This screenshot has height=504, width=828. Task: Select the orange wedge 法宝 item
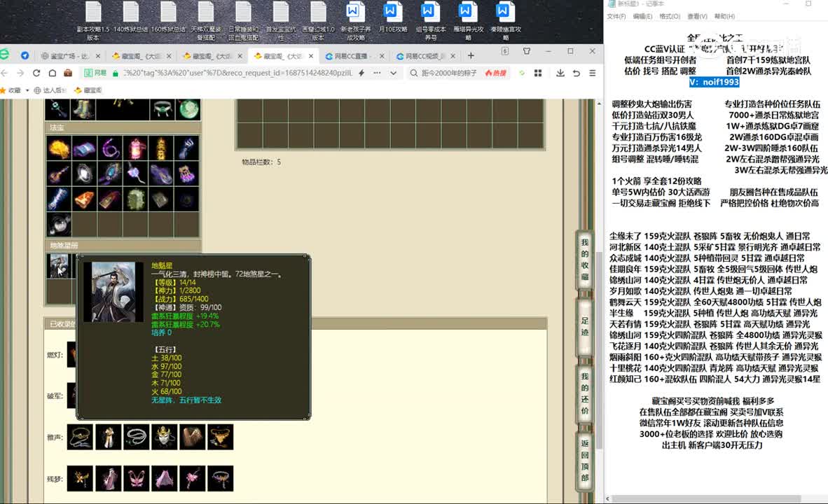pyautogui.click(x=85, y=199)
